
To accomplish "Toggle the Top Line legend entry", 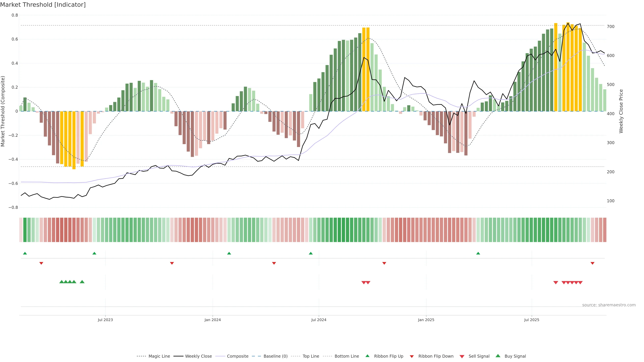I will (x=311, y=356).
